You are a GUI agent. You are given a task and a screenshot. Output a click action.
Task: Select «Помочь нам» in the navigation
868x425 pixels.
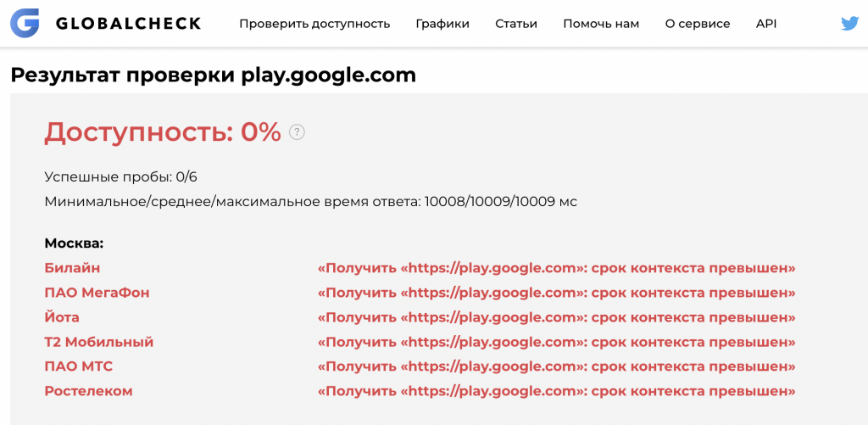coord(601,24)
